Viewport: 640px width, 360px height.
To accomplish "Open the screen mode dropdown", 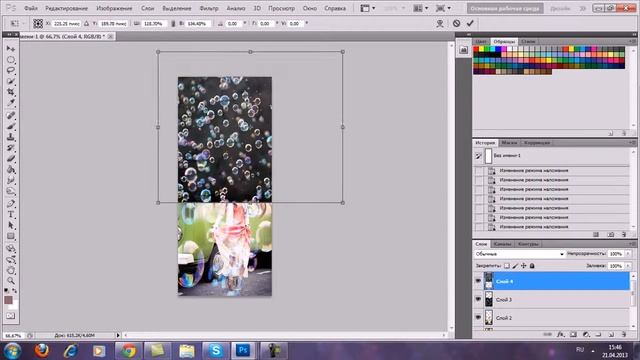I will point(443,8).
